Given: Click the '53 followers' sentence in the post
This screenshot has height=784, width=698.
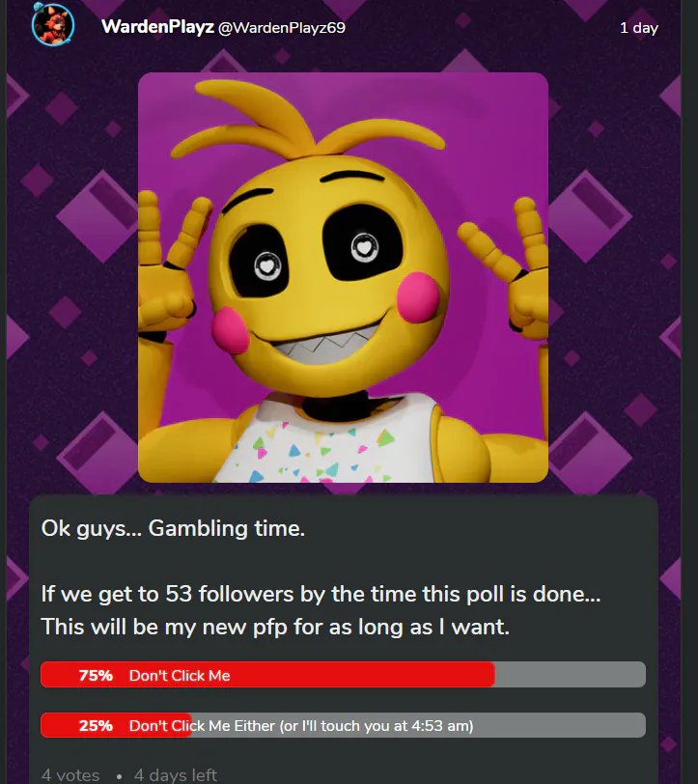Looking at the screenshot, I should (x=321, y=594).
